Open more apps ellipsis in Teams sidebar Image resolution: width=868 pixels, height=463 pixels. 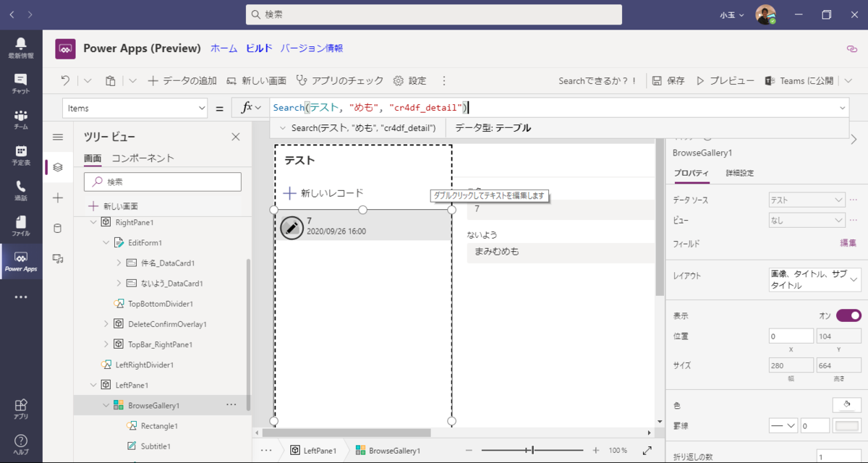[20, 297]
